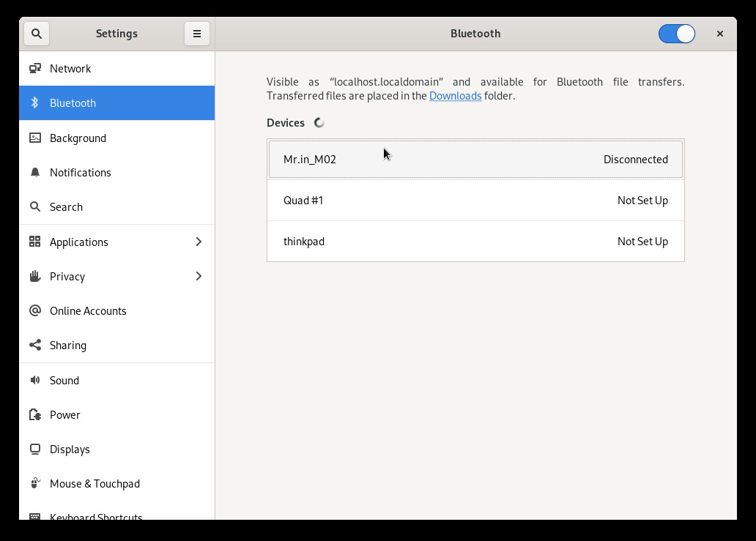Open Mouse & Touchpad settings

tap(94, 484)
